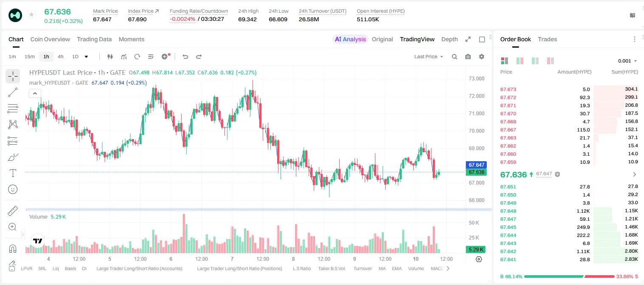644x285 pixels.
Task: Switch chart to Depth view
Action: coord(449,39)
